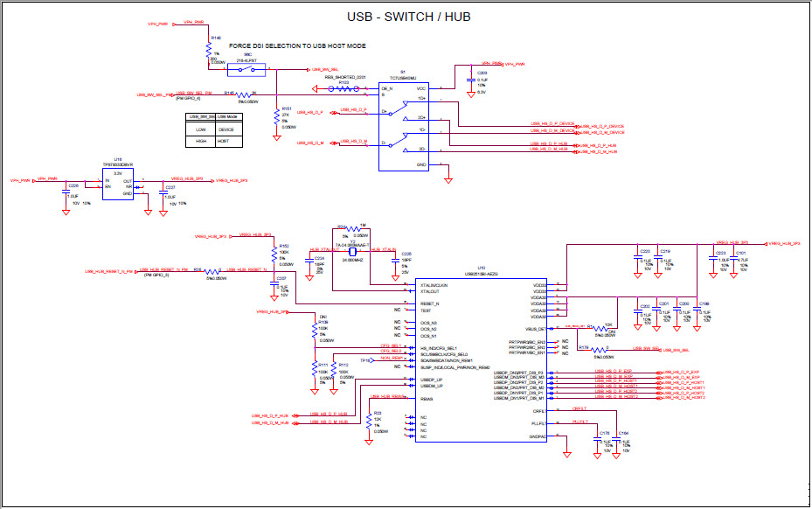Click the 1D+ switch contact inside S1

pos(406,102)
